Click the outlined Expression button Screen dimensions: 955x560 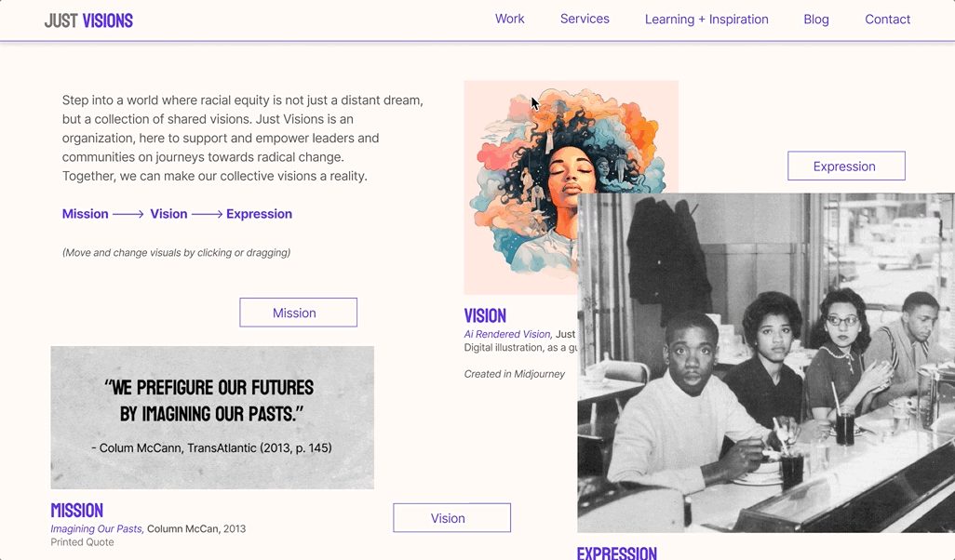point(846,166)
